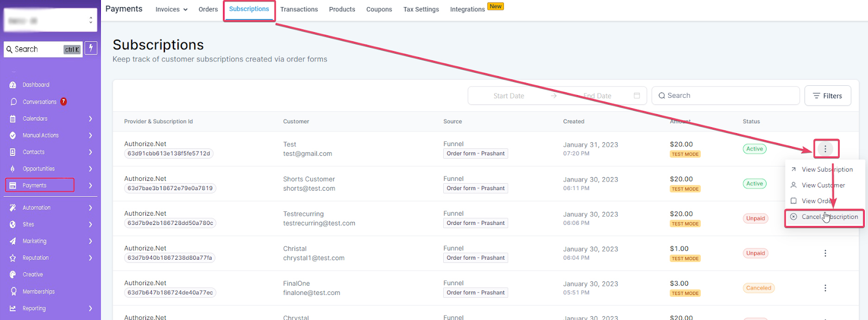Open the Dashboard sidebar icon
The width and height of the screenshot is (868, 320).
pyautogui.click(x=12, y=85)
